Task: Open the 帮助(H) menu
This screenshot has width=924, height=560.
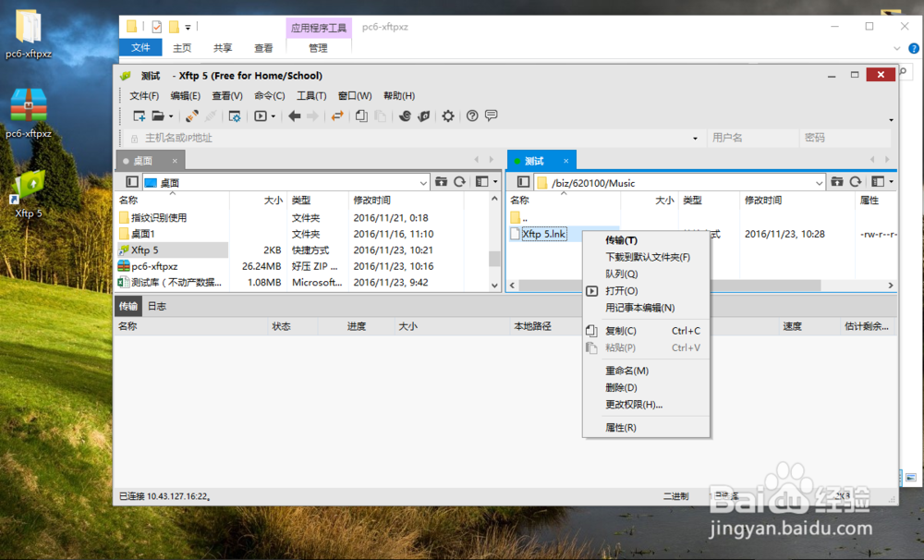Action: (x=399, y=95)
